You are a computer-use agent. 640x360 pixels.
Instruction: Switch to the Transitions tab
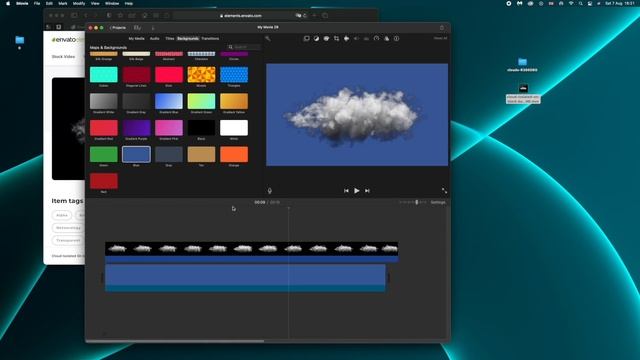pos(210,38)
